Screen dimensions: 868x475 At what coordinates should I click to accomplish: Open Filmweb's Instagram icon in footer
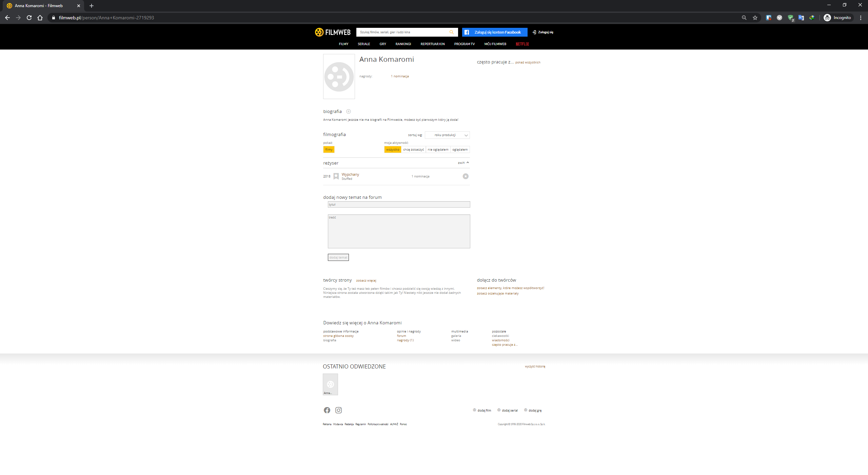[x=338, y=410]
